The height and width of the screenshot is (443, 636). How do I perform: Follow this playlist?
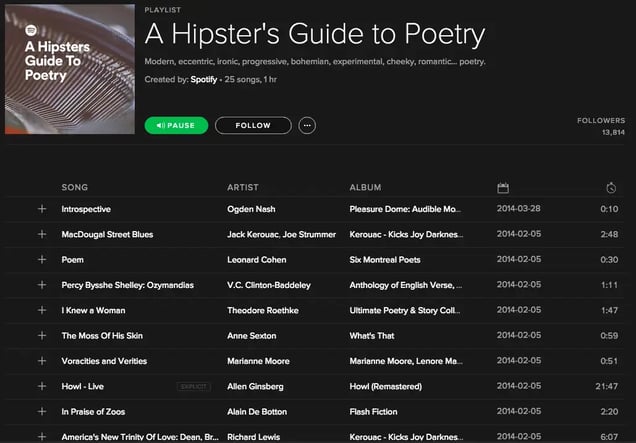(x=253, y=125)
